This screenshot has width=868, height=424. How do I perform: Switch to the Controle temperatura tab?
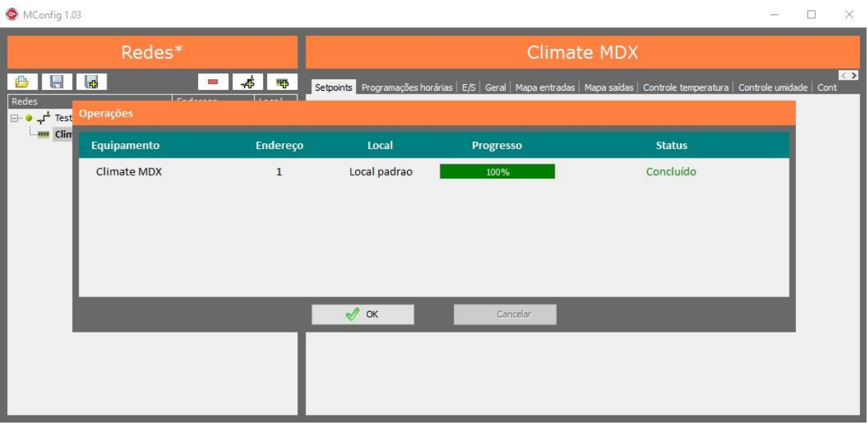tap(686, 87)
